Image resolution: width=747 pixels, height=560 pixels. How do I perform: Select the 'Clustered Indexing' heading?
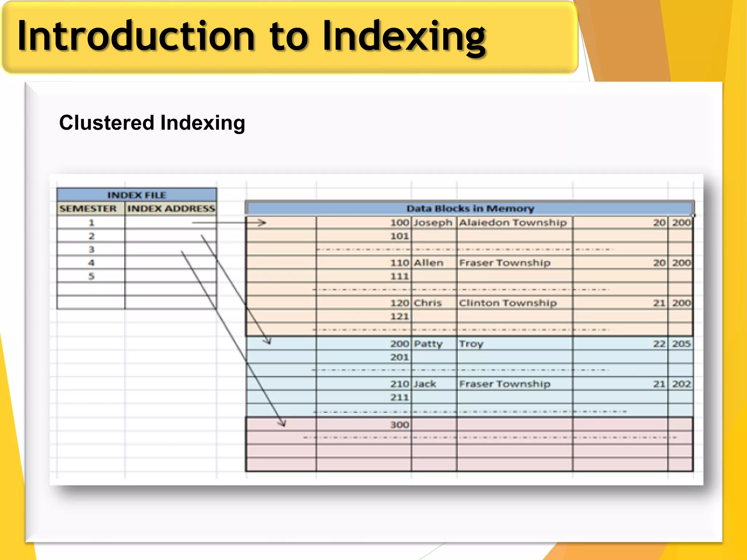(152, 123)
